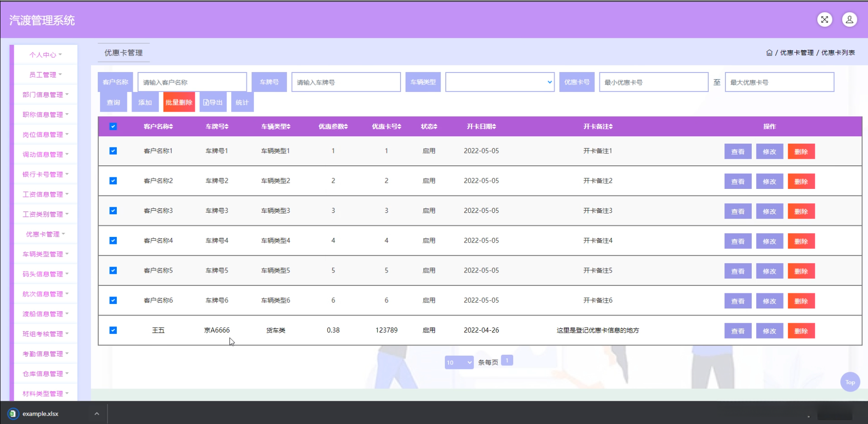The image size is (868, 424).
Task: Click 修改 for row 王五
Action: (x=769, y=331)
